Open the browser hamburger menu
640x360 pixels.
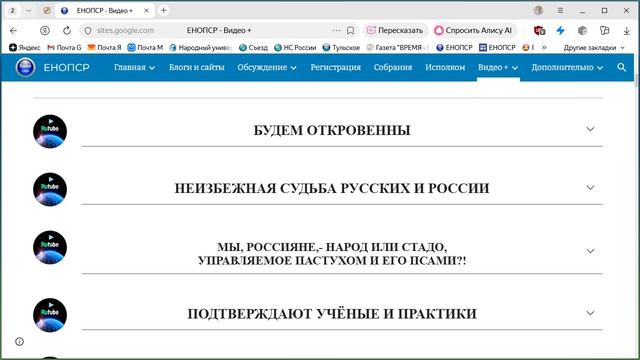pyautogui.click(x=560, y=11)
